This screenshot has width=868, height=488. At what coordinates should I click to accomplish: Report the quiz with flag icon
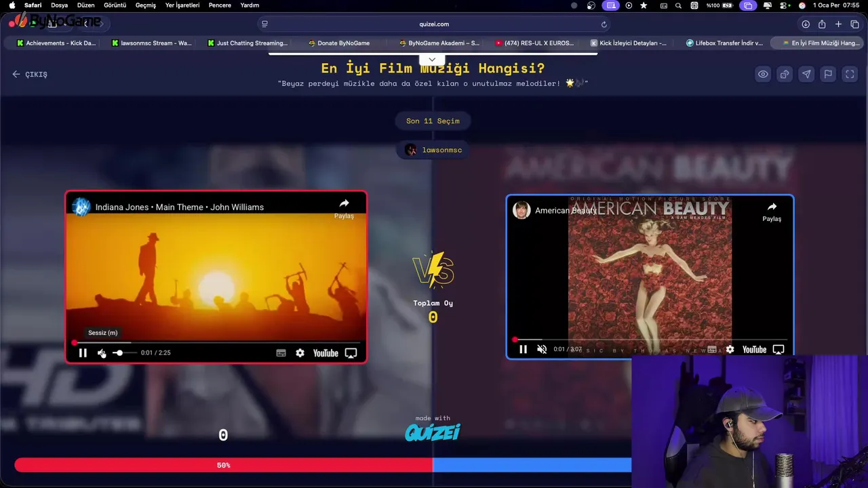828,75
